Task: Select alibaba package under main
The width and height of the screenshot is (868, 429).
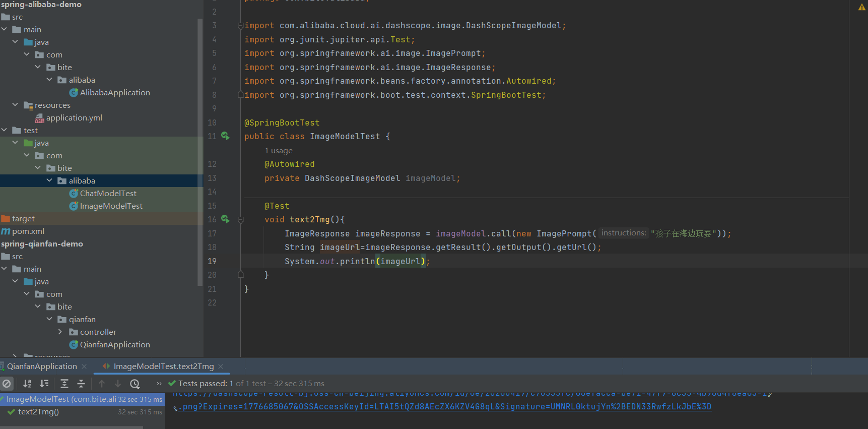Action: (x=82, y=80)
